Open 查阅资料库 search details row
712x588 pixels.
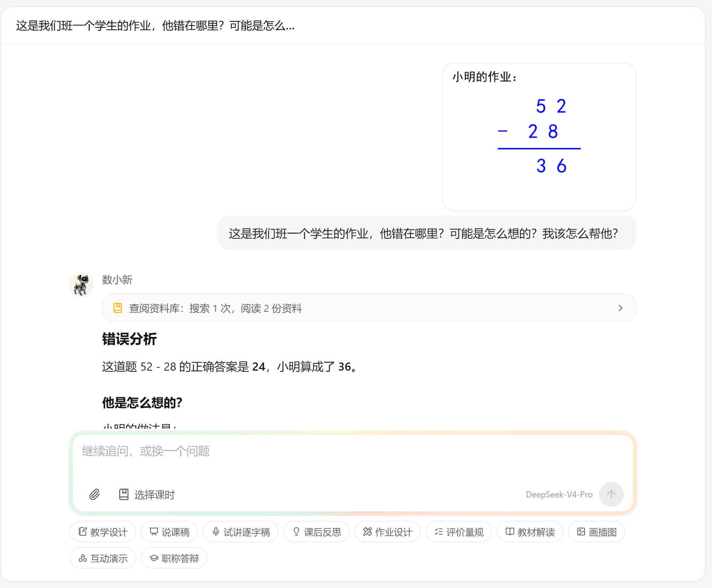click(369, 308)
